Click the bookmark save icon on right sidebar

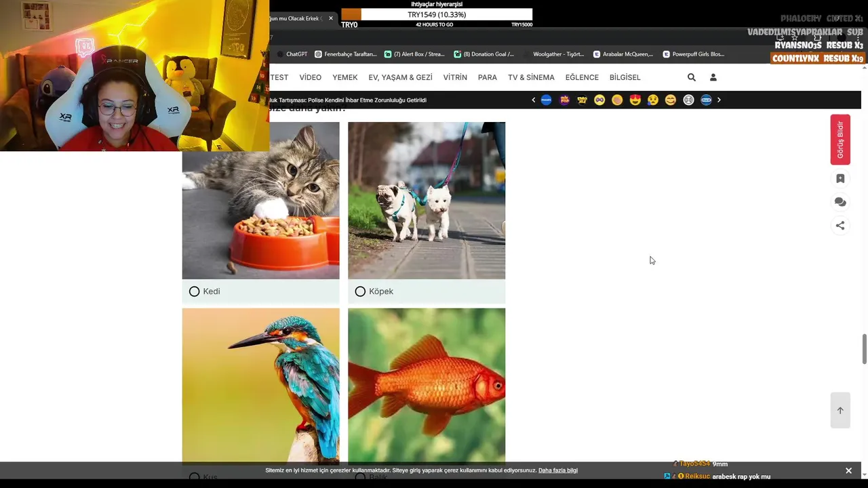pyautogui.click(x=840, y=179)
